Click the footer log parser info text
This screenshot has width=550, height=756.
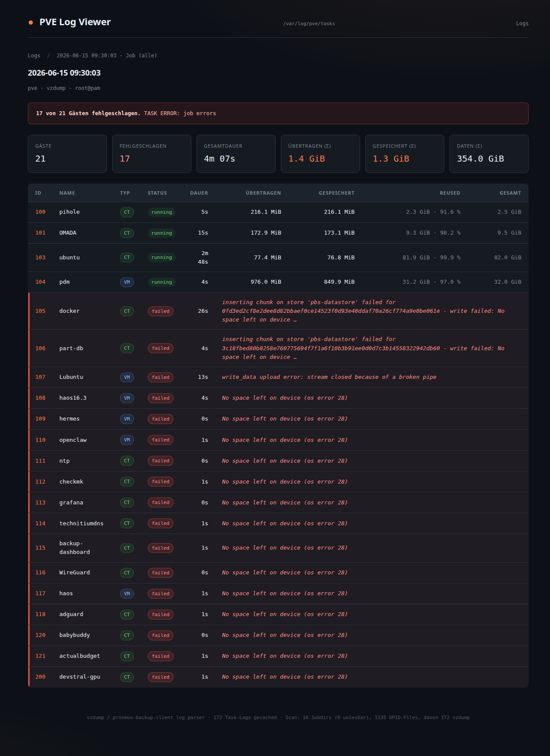278,717
